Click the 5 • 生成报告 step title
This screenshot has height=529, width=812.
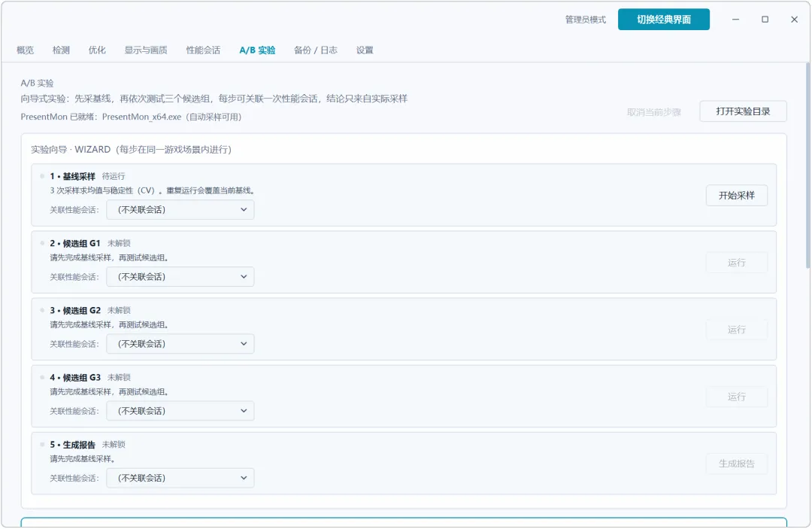[x=72, y=445]
